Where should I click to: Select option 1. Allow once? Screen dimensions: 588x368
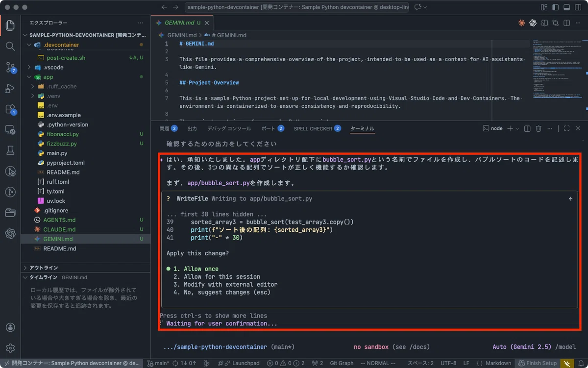[196, 269]
